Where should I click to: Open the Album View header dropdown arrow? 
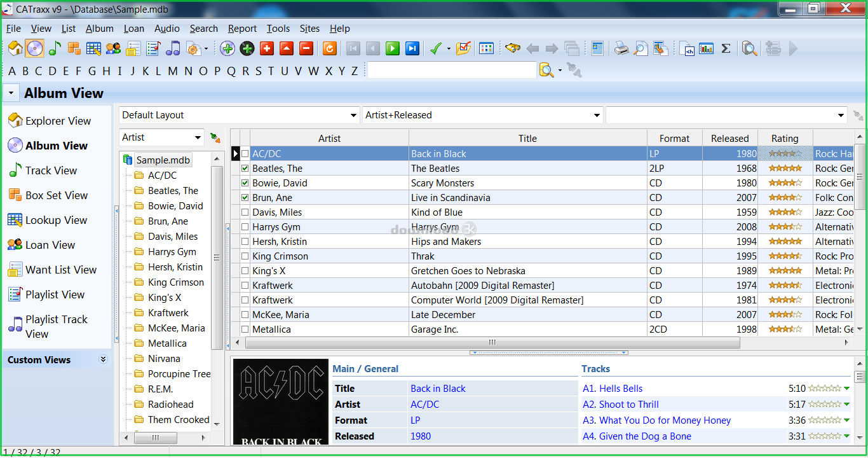pos(11,93)
